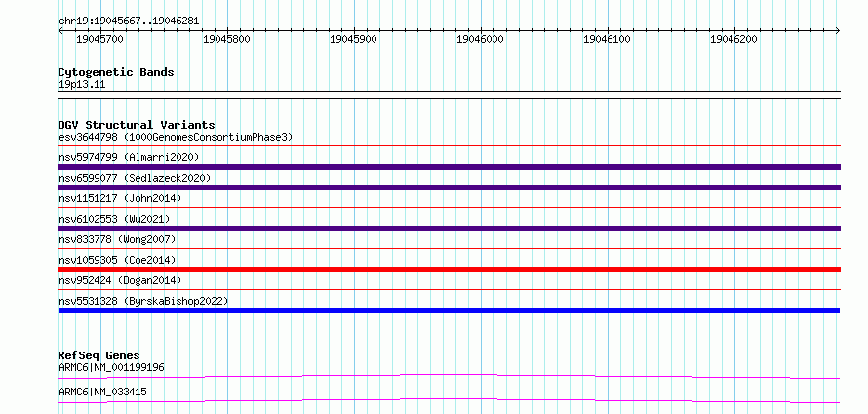Open variant esv3644798 (1000GenomesConsortiumPhase3)

pos(176,137)
